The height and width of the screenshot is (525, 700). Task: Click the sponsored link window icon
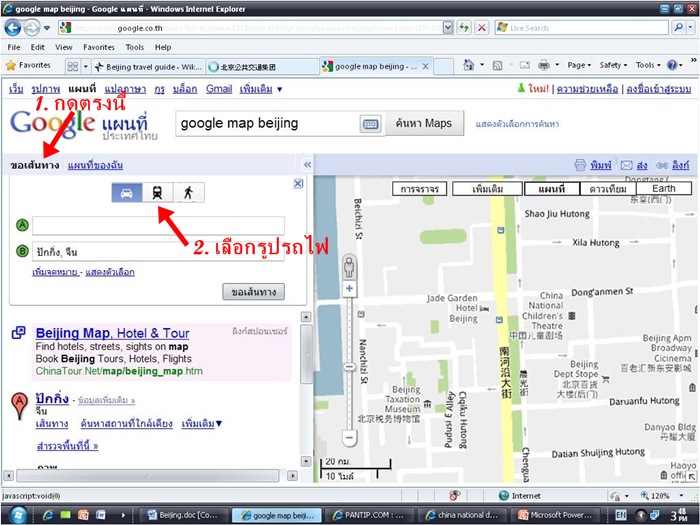click(x=18, y=333)
